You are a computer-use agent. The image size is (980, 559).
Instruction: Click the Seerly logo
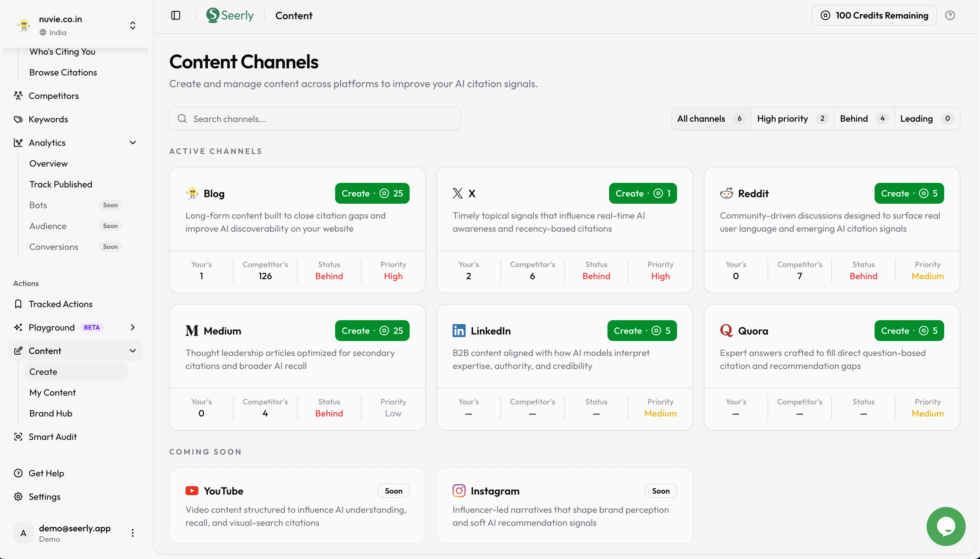[x=230, y=15]
